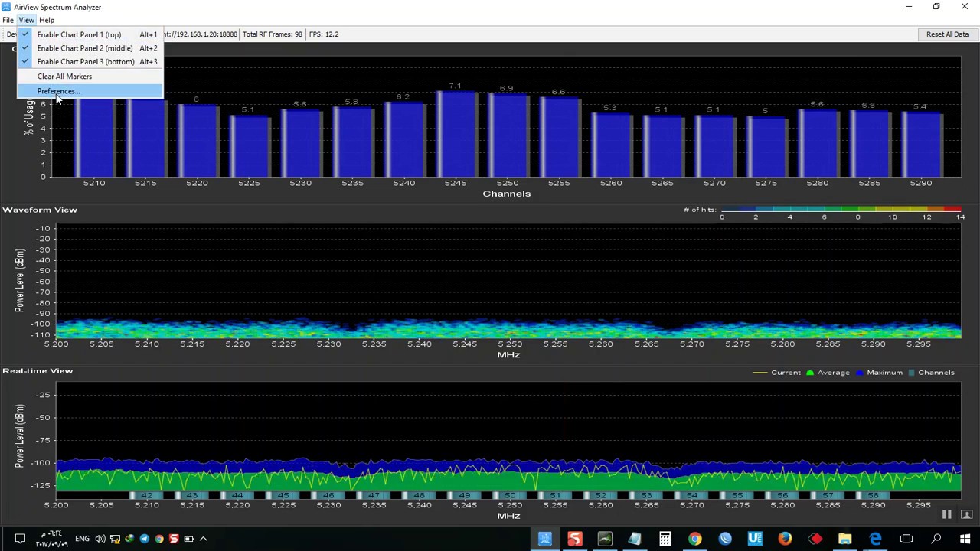Open the Telegram tray icon
The height and width of the screenshot is (551, 980).
pos(145,539)
